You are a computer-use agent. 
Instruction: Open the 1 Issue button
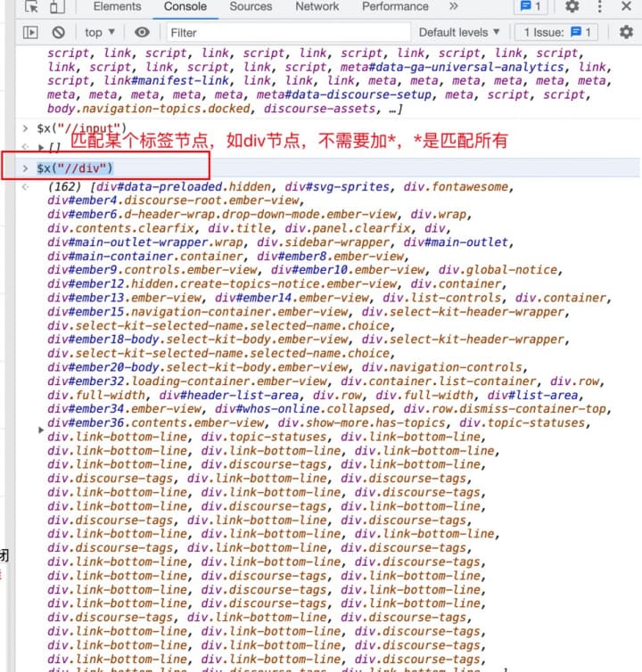click(556, 33)
